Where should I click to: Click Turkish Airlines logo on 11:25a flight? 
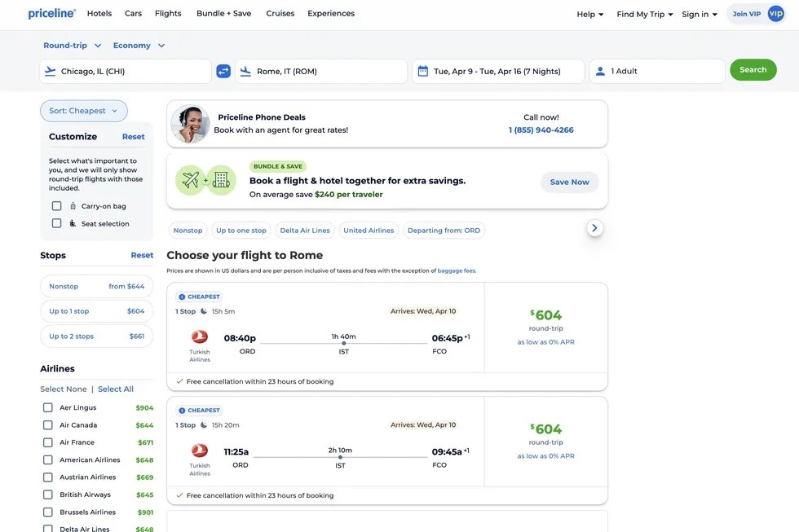(x=200, y=451)
